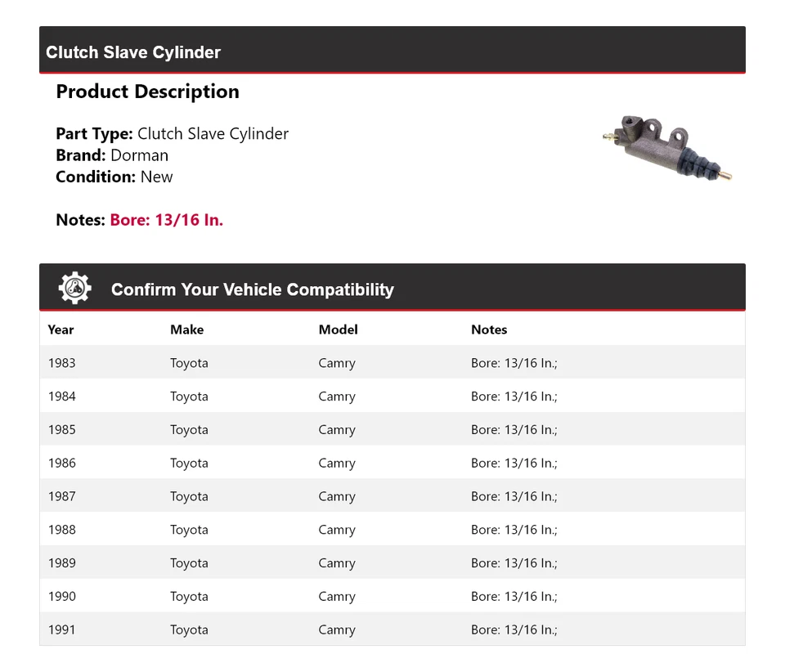Select the Clutch Slave Cylinder header title

pos(133,52)
